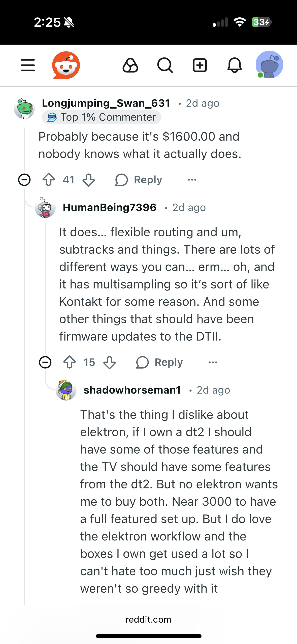Upvote HumanBeing7396's comment

(x=70, y=362)
